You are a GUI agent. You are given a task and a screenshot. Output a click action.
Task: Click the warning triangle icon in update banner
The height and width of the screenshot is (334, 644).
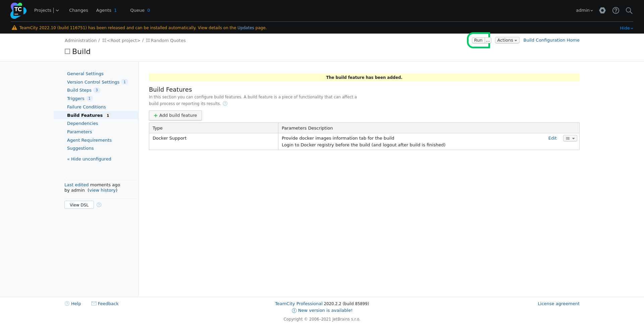coord(14,28)
